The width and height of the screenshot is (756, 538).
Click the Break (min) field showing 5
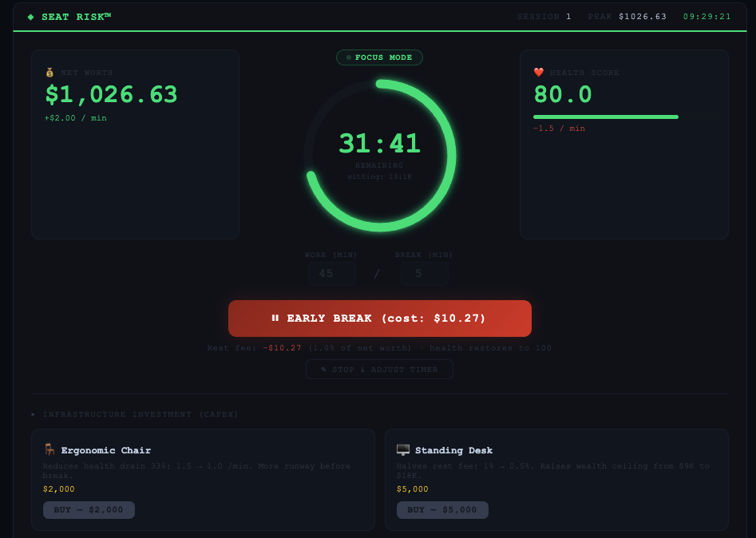(424, 273)
